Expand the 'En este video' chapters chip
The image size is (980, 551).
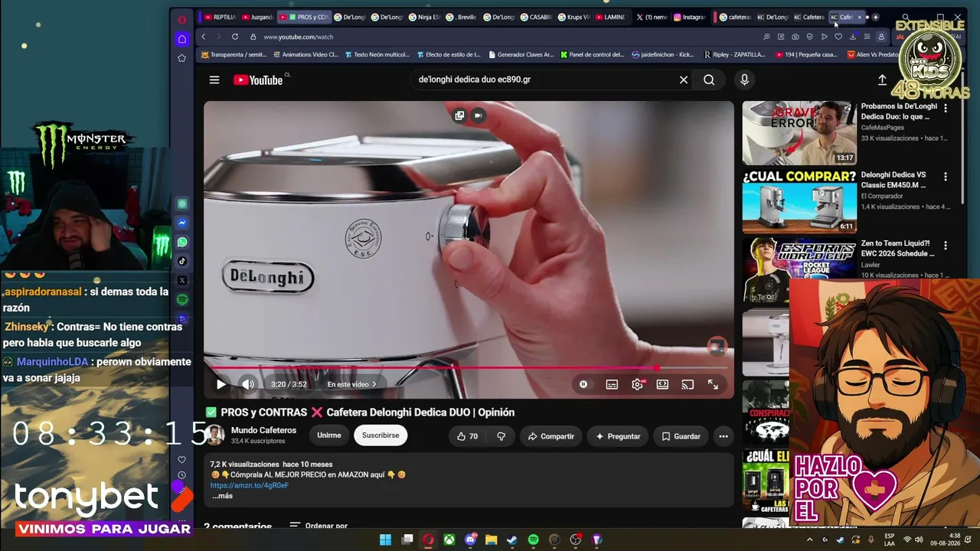coord(351,384)
